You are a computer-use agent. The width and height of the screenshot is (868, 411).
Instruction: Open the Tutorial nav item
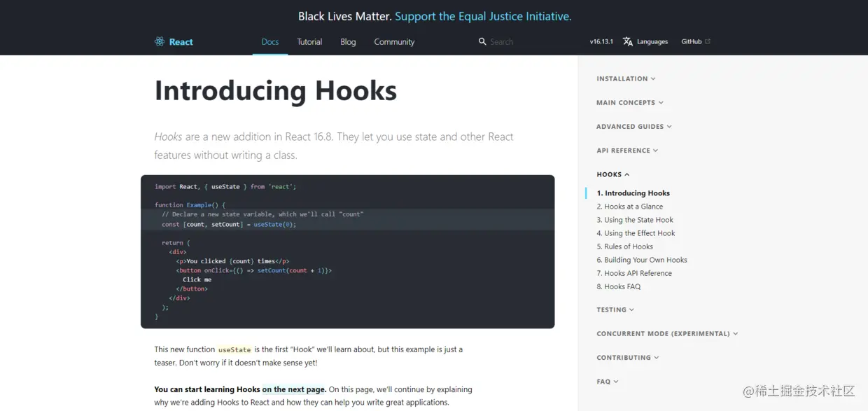pyautogui.click(x=309, y=42)
